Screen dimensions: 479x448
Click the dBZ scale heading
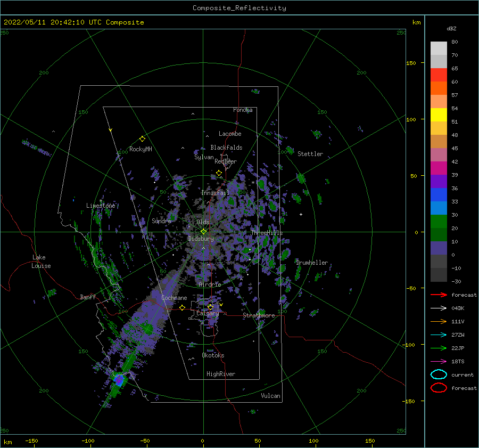click(451, 28)
